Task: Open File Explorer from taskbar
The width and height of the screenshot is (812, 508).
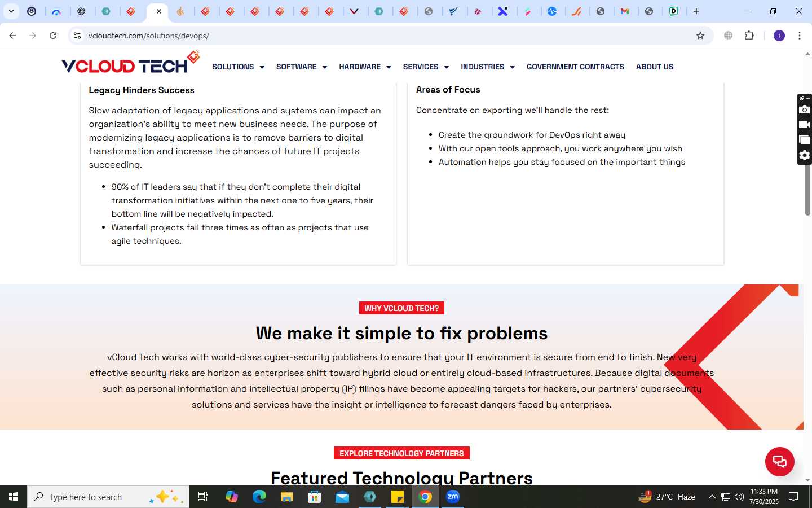Action: (286, 497)
